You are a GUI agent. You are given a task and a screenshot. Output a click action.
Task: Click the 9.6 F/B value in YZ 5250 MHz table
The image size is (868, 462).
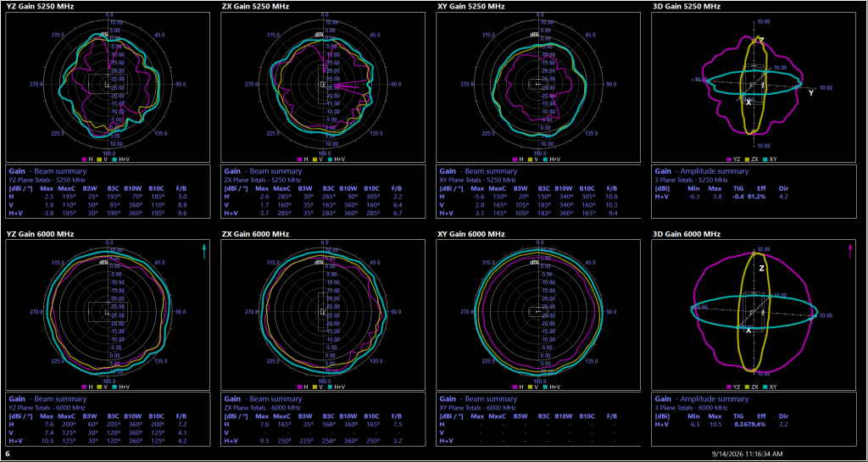(x=183, y=213)
